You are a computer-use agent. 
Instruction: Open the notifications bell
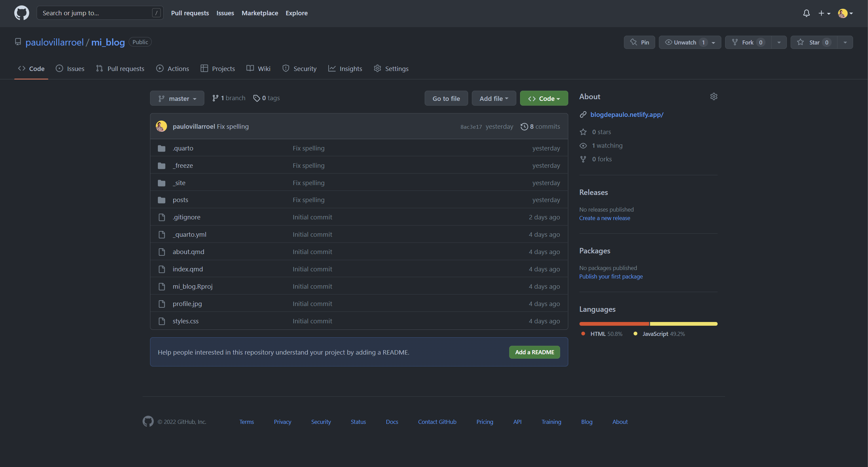[806, 13]
